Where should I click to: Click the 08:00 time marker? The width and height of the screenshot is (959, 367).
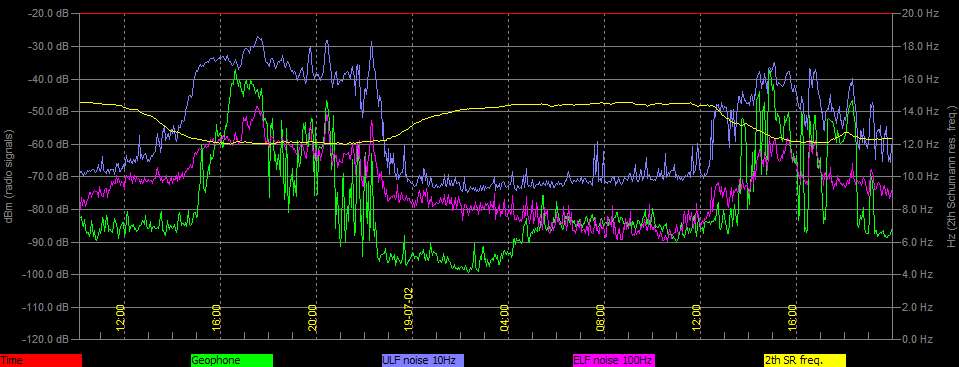[x=601, y=318]
